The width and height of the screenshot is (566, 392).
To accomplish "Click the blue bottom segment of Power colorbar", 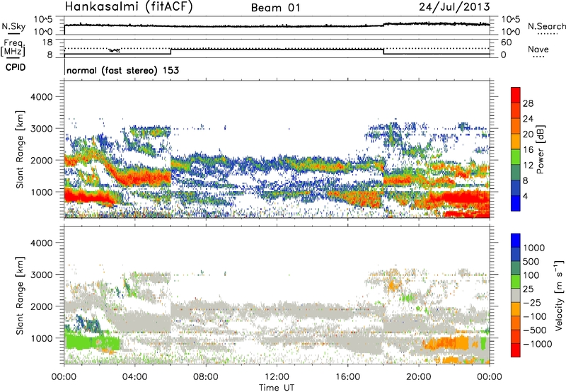I will [516, 203].
